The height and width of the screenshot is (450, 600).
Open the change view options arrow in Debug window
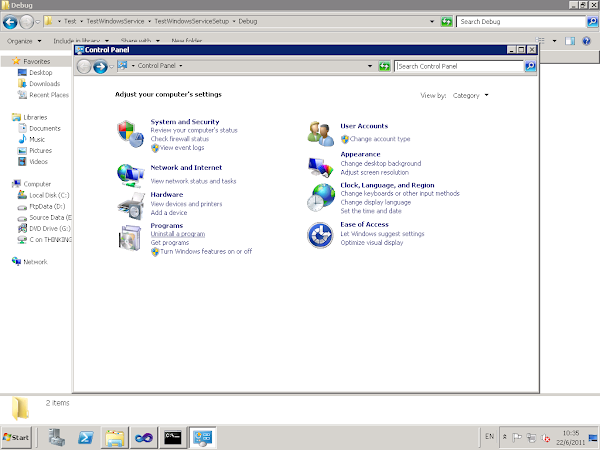(x=554, y=41)
